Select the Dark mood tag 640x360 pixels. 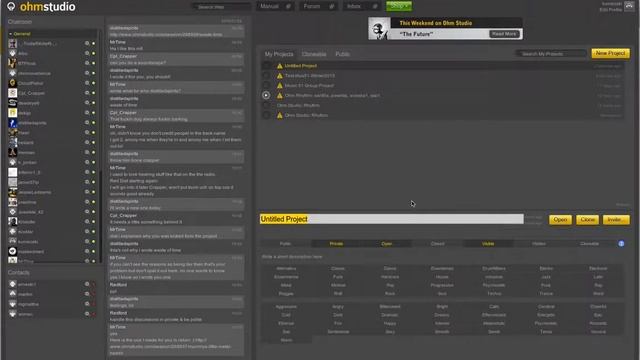(x=338, y=315)
